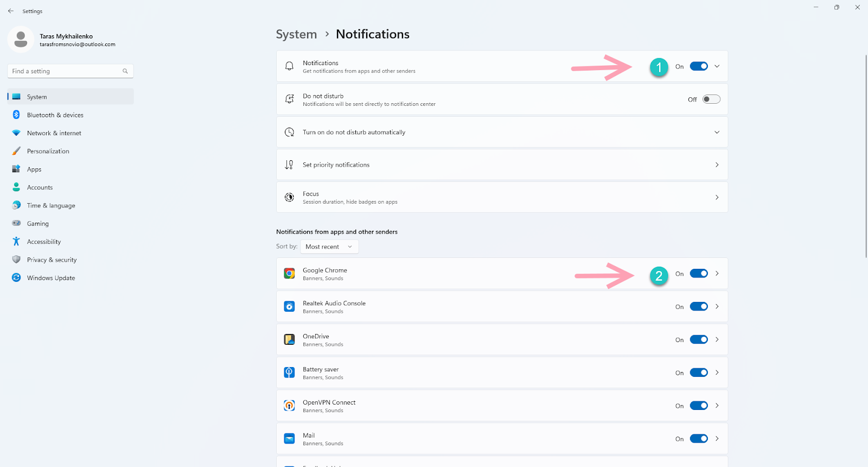This screenshot has height=467, width=868.
Task: Open the Privacy & security section
Action: click(71, 260)
